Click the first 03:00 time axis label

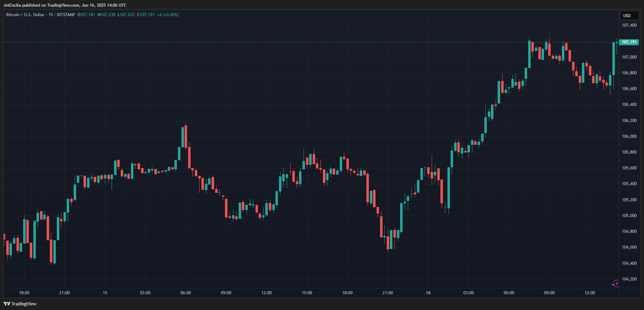click(x=145, y=293)
